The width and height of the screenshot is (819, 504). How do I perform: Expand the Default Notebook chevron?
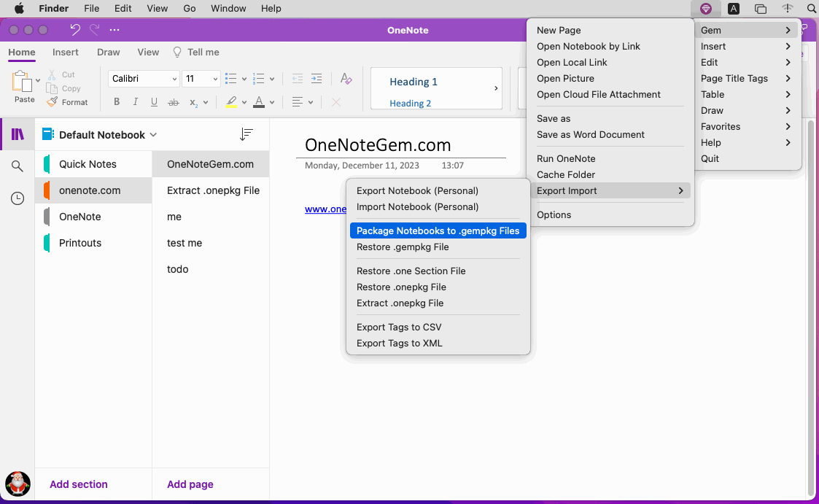point(153,135)
